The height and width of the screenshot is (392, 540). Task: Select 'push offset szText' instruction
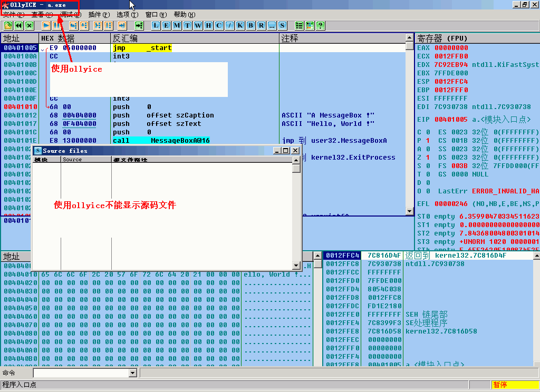point(157,124)
